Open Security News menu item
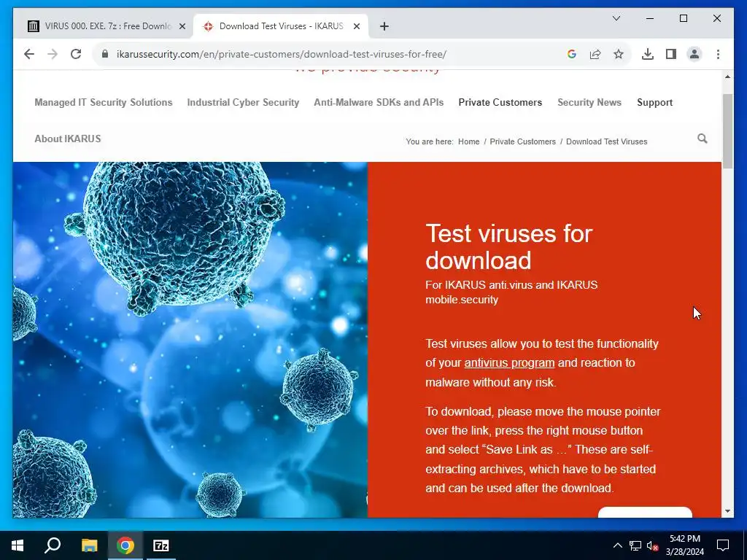 [x=589, y=102]
